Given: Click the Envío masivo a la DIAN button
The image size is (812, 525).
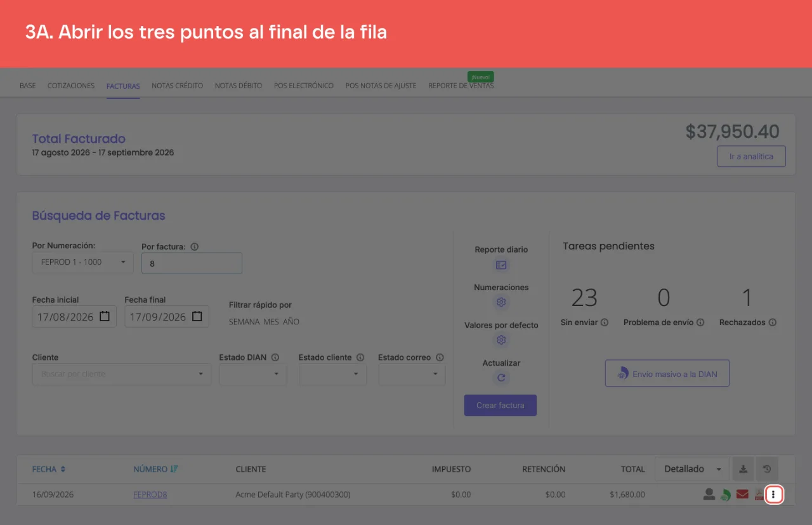Looking at the screenshot, I should click(667, 373).
